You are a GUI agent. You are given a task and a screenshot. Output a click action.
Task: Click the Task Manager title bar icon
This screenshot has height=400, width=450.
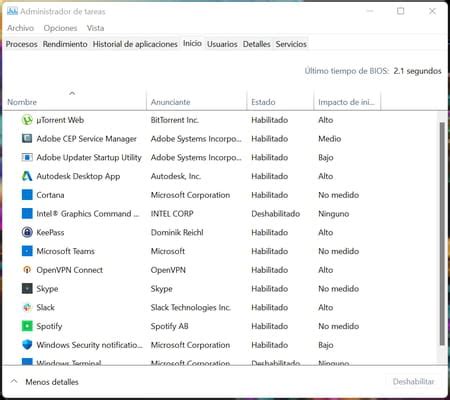12,11
